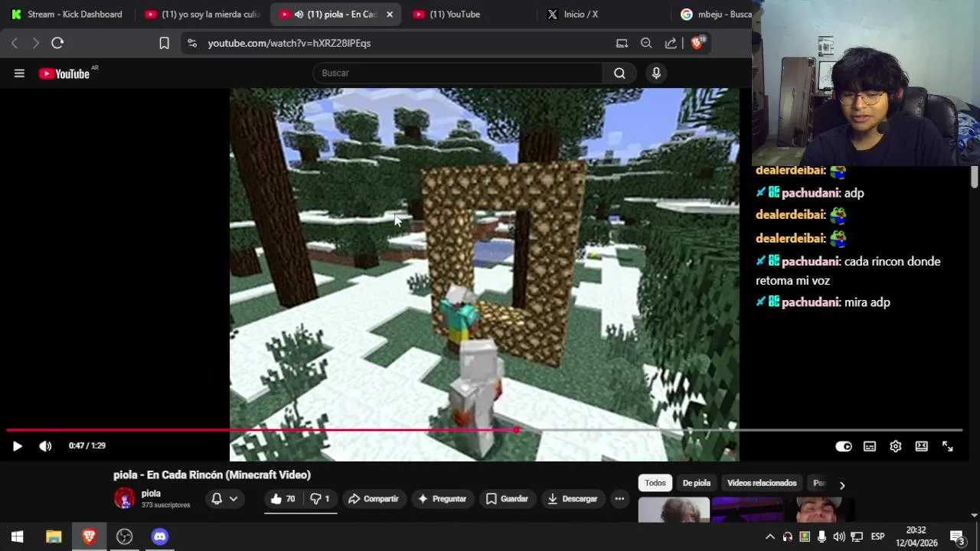
Task: Open the first recommended video thumbnail
Action: tap(674, 510)
